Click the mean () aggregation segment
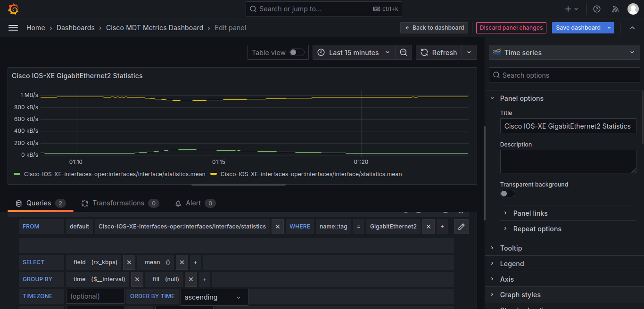Image resolution: width=644 pixels, height=309 pixels. point(157,262)
